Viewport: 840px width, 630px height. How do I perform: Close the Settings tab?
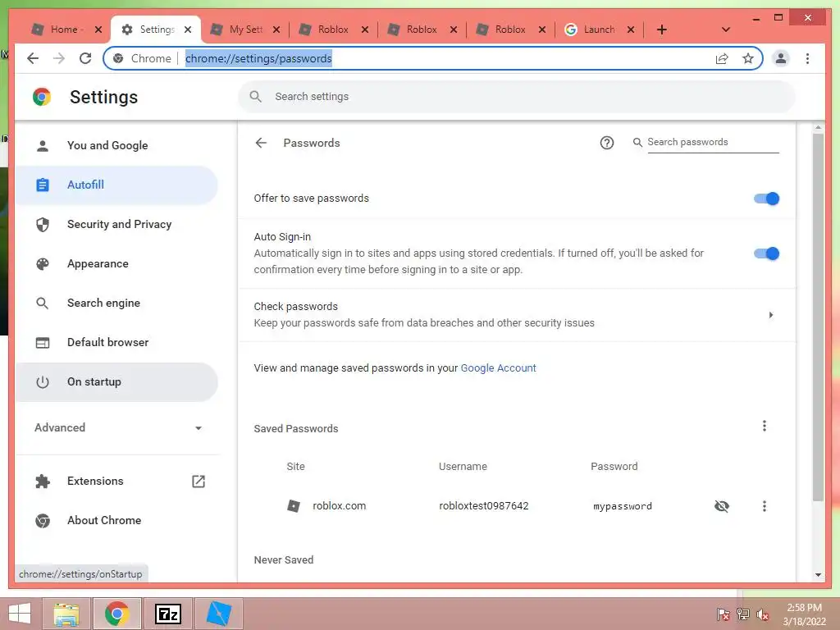coord(188,30)
